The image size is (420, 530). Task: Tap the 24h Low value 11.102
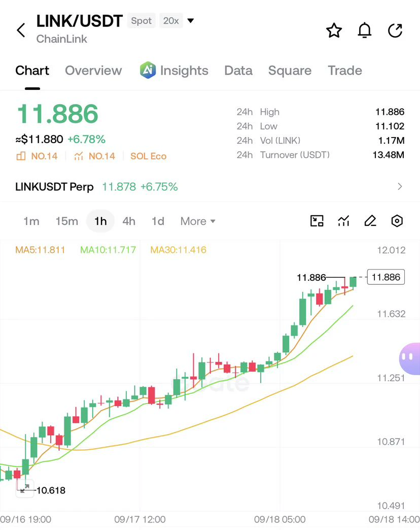coord(390,126)
